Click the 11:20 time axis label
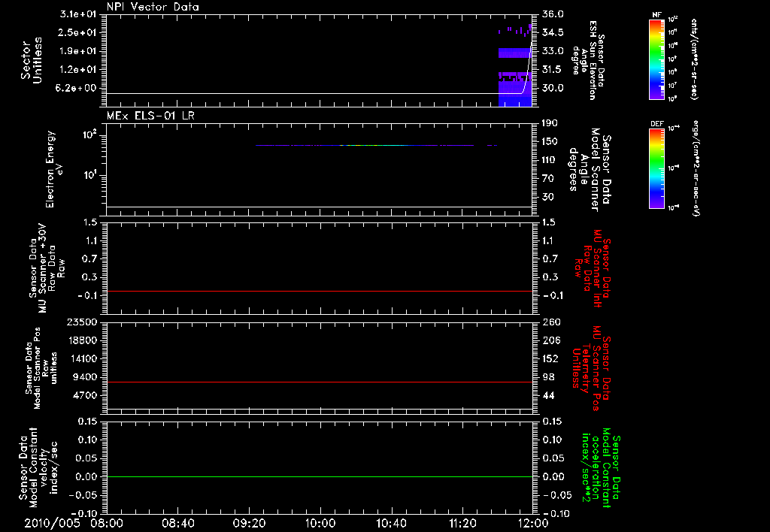Screen dimensions: 770x532 click(x=462, y=523)
